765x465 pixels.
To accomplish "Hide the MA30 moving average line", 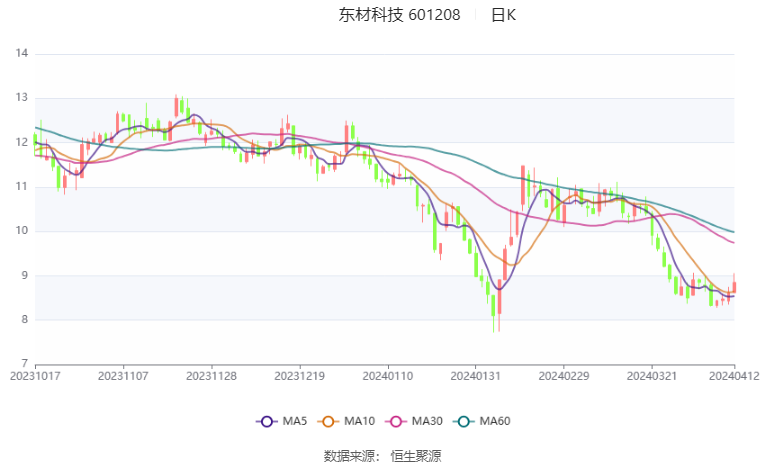I will pos(414,421).
